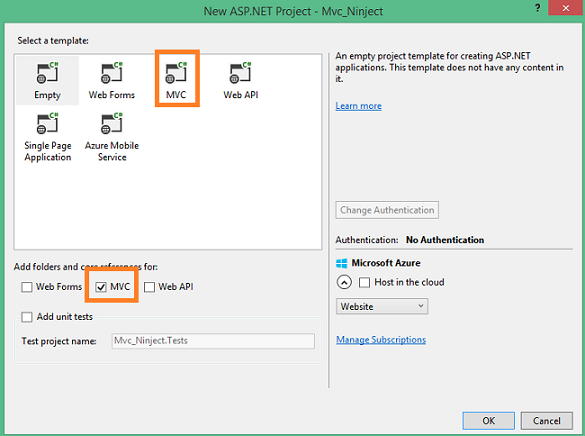The height and width of the screenshot is (436, 585).
Task: Dismiss the dialog with Cancel
Action: tap(547, 421)
